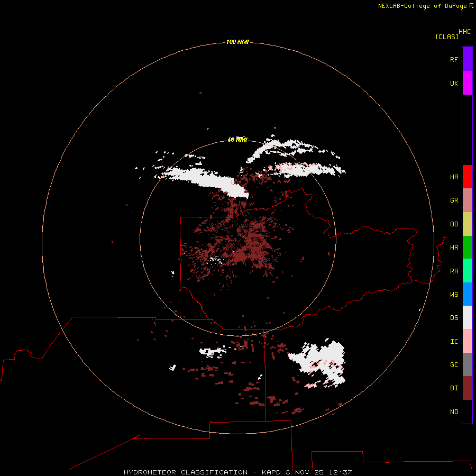Click the HYDROMETEOR CLASSIFICATION title text

[186, 472]
